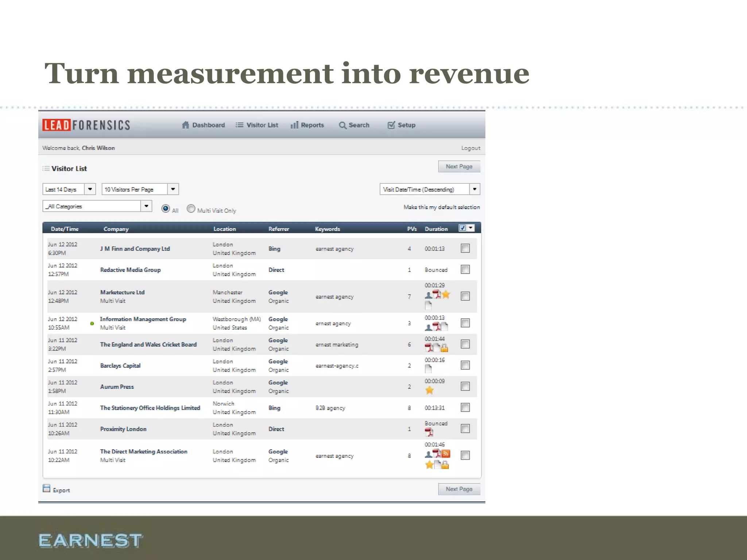Screen dimensions: 747x560
Task: Open the Dashboard menu item
Action: (204, 125)
